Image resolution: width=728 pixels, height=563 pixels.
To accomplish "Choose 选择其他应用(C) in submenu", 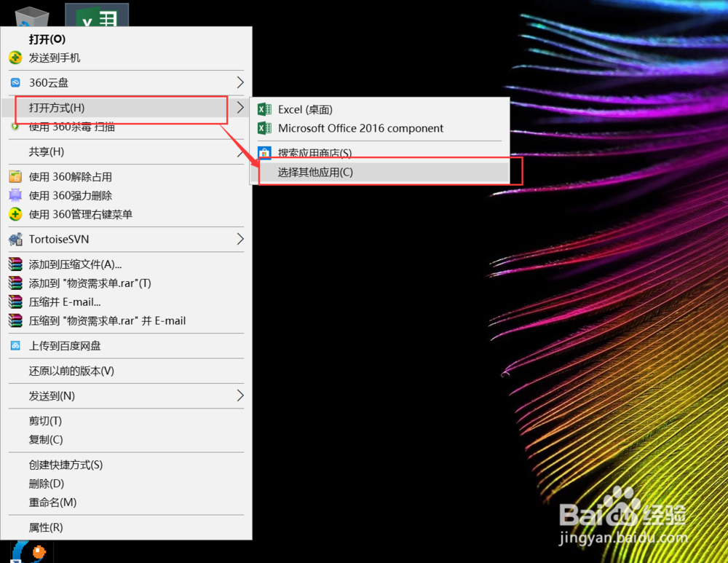I will [380, 172].
